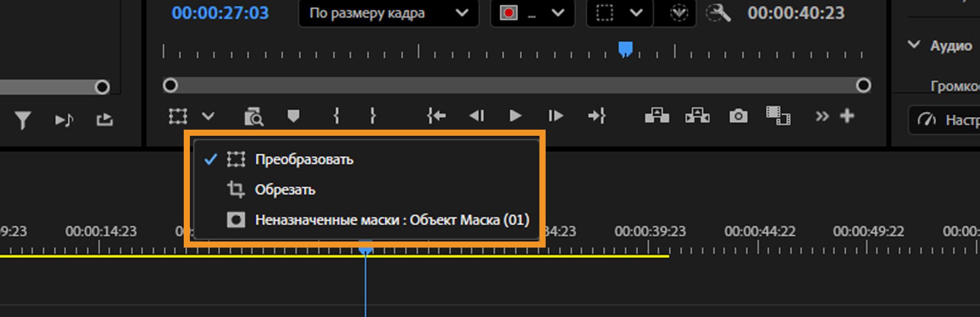Click the export tray icon in left panel
The width and height of the screenshot is (980, 317).
[x=105, y=120]
